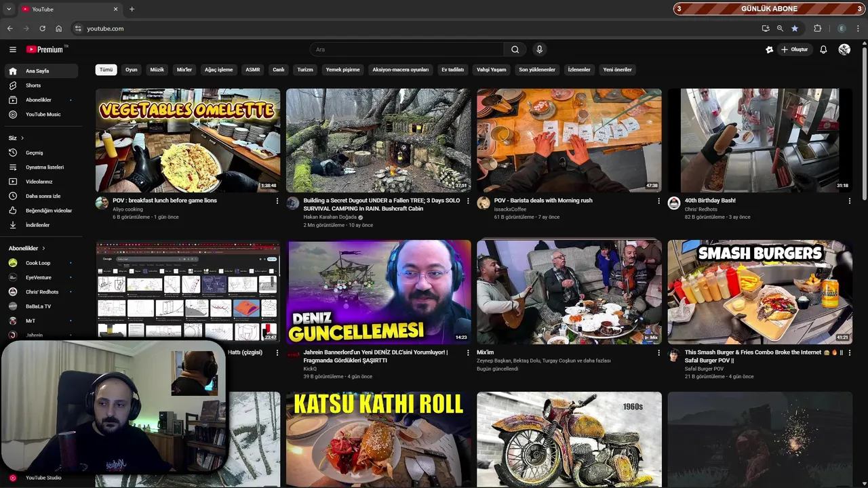Select the Ağaç işleme filter chip
868x488 pixels.
click(218, 70)
